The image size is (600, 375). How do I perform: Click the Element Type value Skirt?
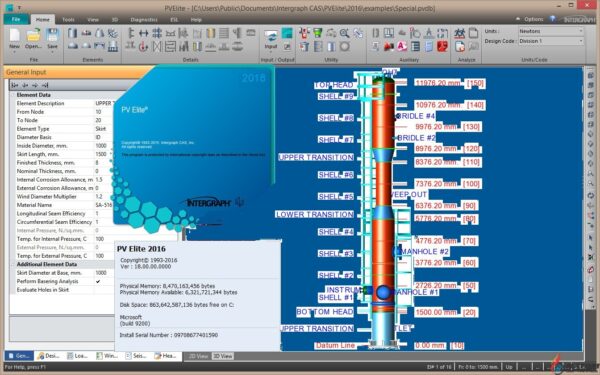coord(101,129)
